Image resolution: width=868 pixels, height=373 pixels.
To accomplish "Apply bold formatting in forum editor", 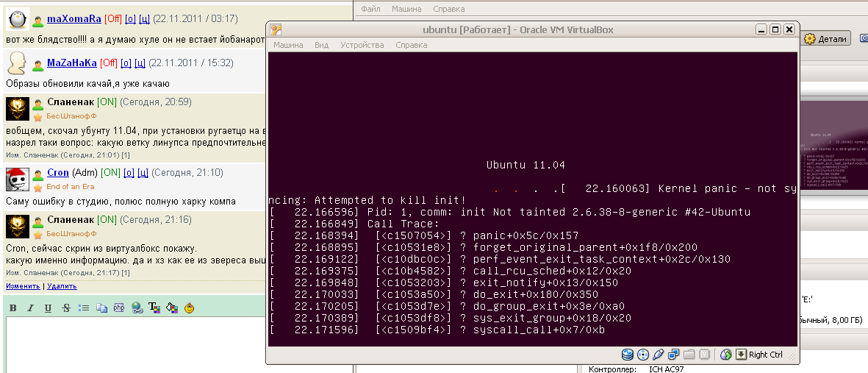I will point(13,308).
